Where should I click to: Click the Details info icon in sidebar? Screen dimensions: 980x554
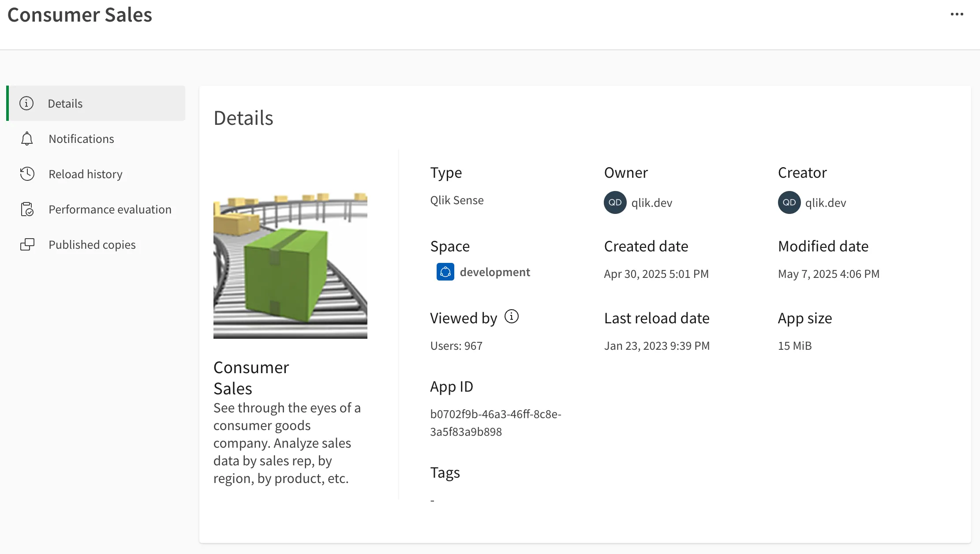pyautogui.click(x=27, y=103)
